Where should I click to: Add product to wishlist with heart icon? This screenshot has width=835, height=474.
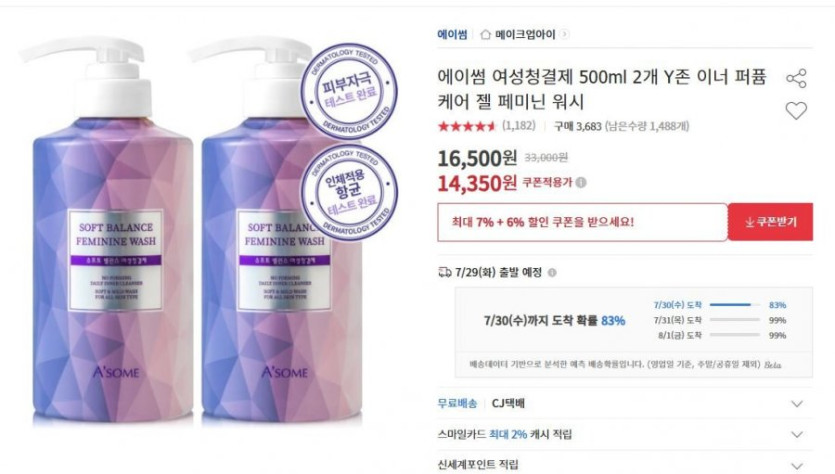[796, 111]
